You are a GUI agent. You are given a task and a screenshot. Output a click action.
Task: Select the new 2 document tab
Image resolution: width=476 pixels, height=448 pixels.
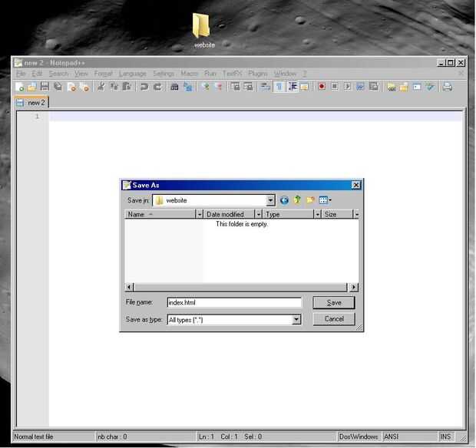point(31,103)
